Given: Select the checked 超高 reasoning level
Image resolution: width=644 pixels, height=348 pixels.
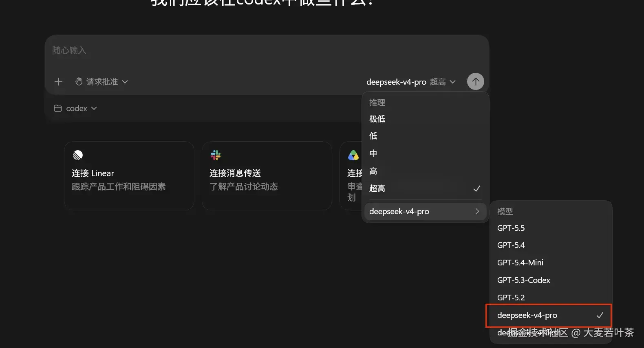Looking at the screenshot, I should pos(425,188).
